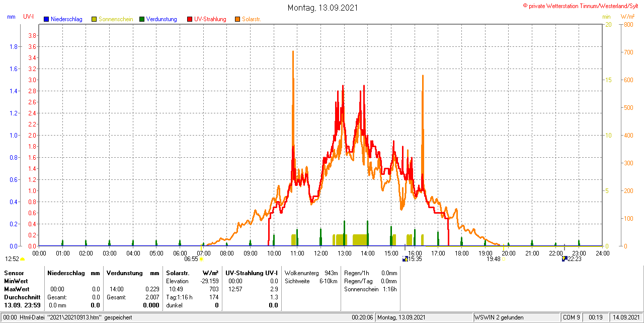Click the green Verdunstung legend swatch
644x323 pixels.
click(x=142, y=19)
